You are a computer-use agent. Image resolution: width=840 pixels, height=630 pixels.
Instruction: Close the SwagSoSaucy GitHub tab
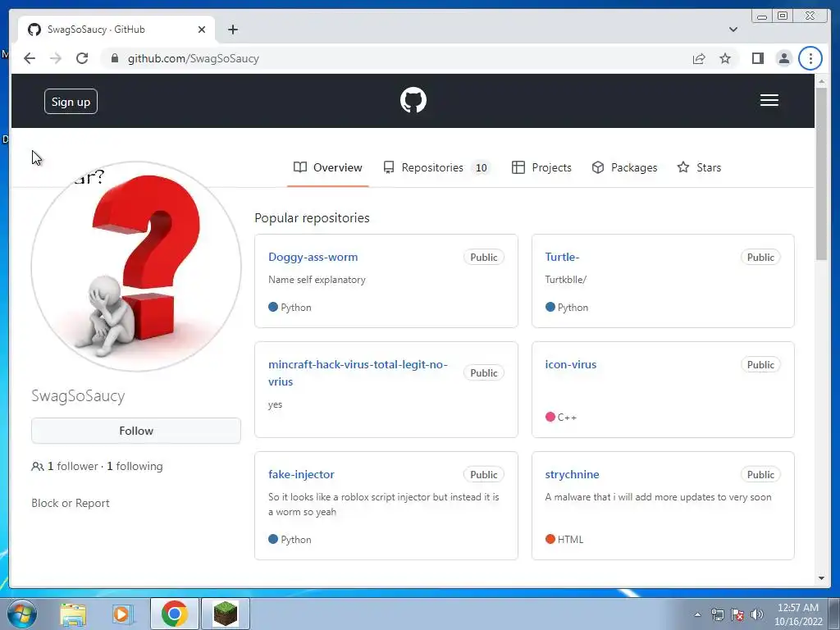click(x=202, y=30)
